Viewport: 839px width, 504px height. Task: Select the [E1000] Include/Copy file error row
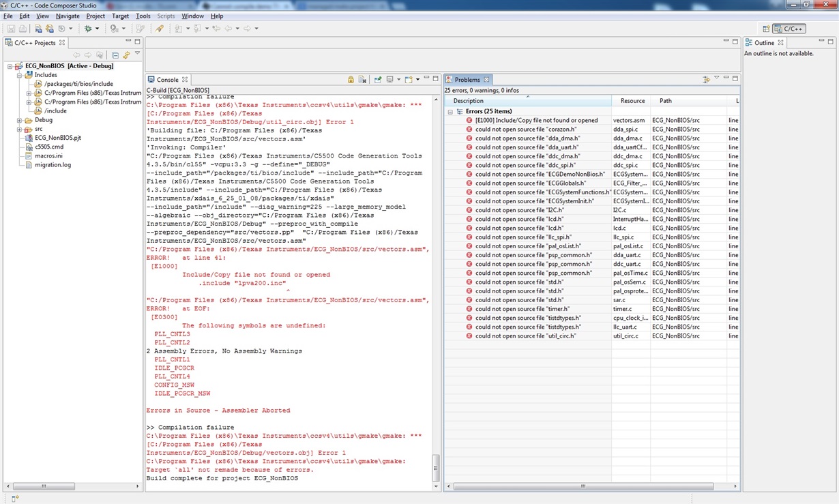[x=592, y=120]
